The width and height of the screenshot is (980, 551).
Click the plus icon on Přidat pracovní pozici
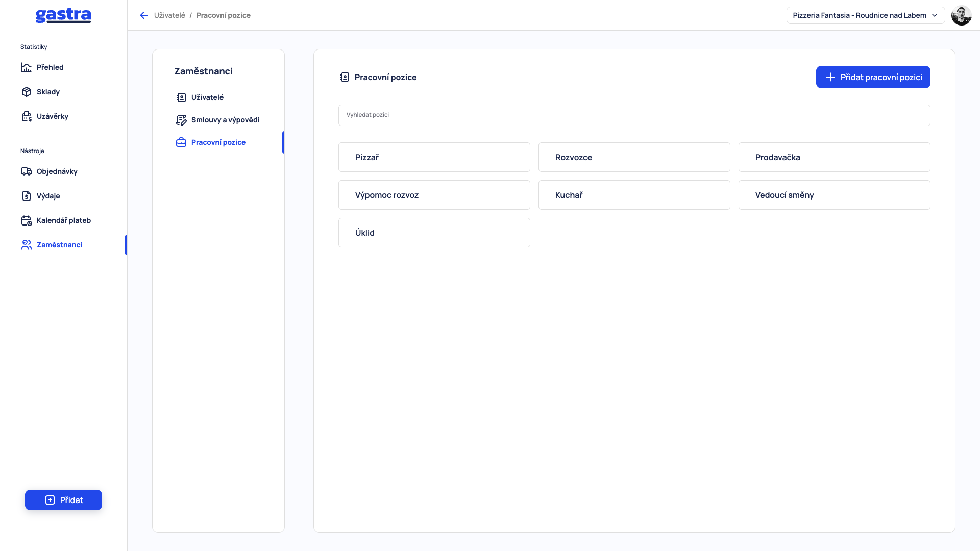tap(830, 77)
